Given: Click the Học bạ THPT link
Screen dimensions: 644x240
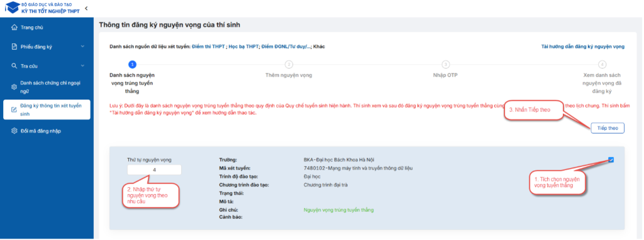Looking at the screenshot, I should pos(243,46).
